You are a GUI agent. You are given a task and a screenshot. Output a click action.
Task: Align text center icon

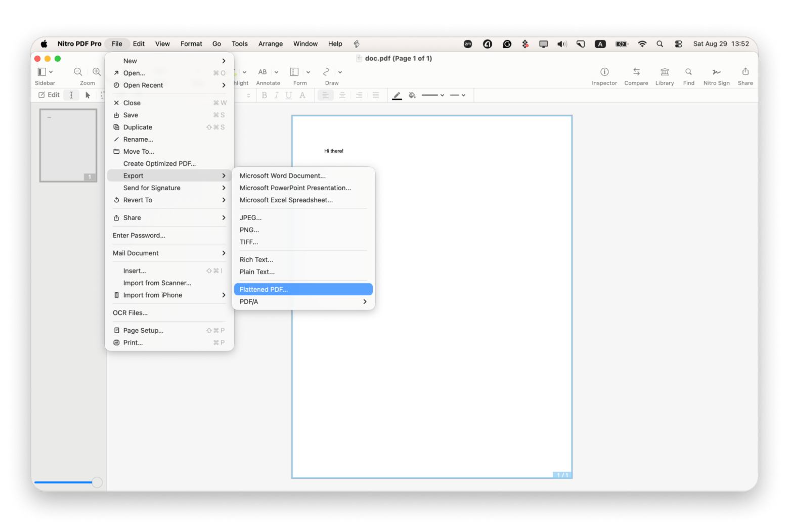click(342, 95)
